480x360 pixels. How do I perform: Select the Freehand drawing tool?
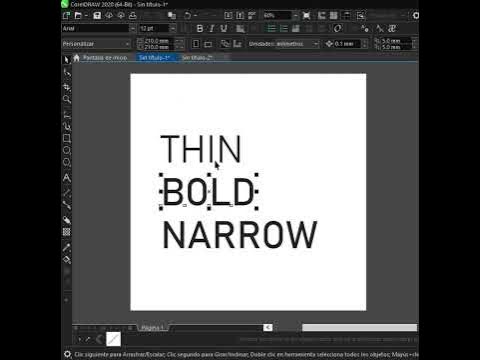click(67, 114)
